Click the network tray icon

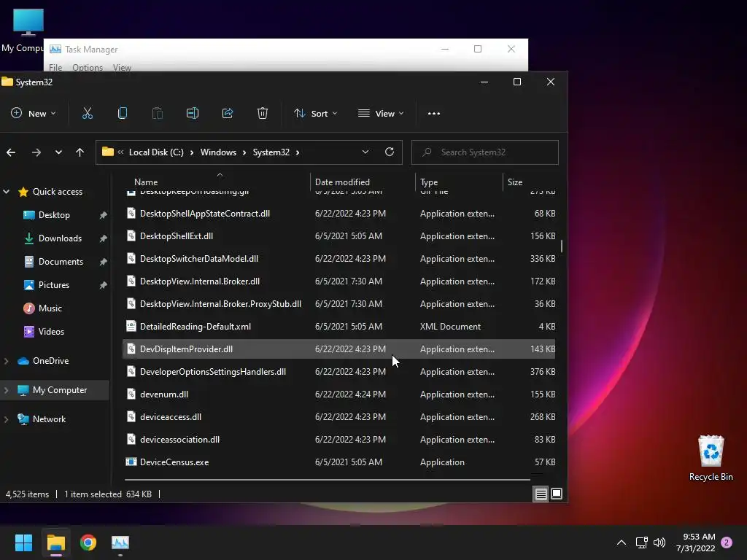coord(641,542)
